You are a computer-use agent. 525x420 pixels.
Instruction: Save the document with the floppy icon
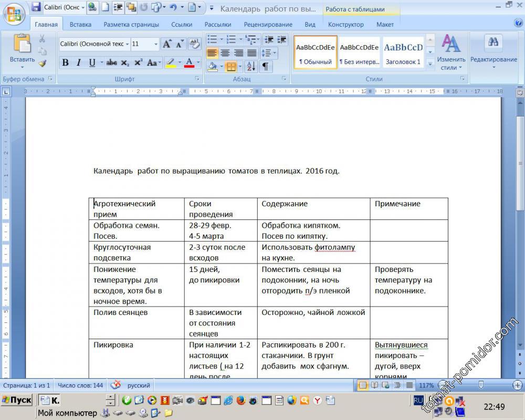click(x=36, y=7)
